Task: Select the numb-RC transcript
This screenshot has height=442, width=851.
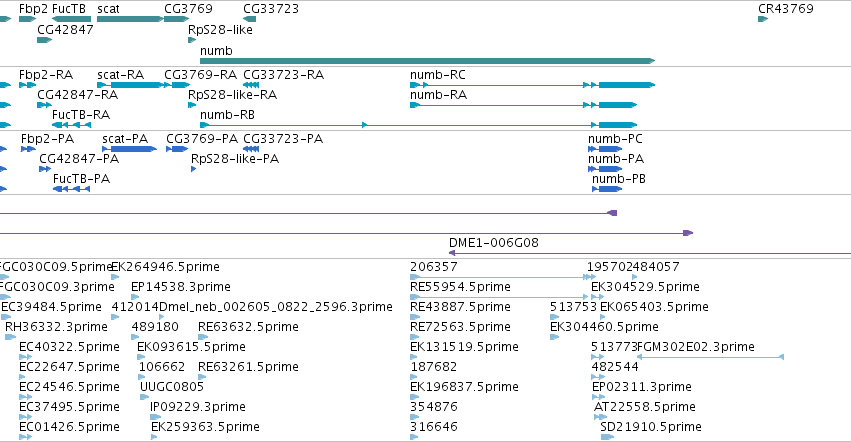Action: [x=532, y=85]
